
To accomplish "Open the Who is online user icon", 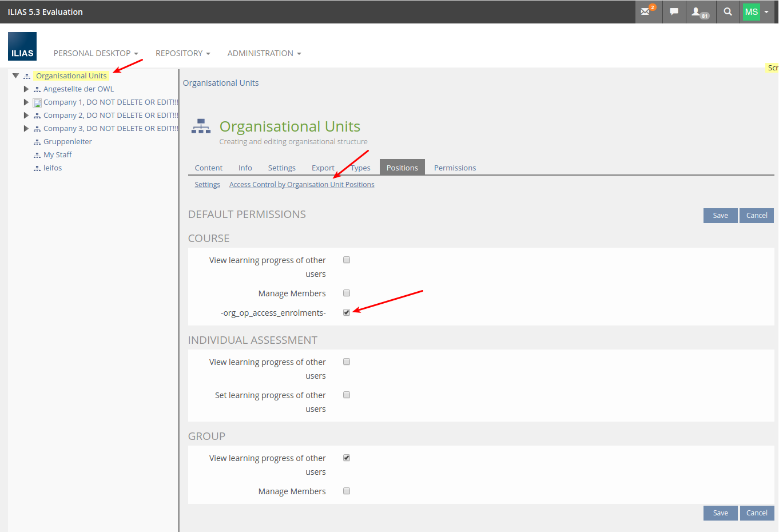I will click(699, 12).
